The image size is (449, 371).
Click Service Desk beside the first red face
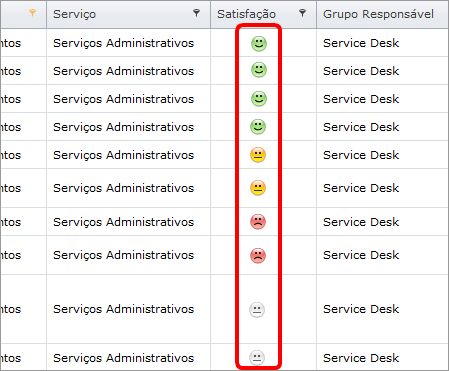361,222
